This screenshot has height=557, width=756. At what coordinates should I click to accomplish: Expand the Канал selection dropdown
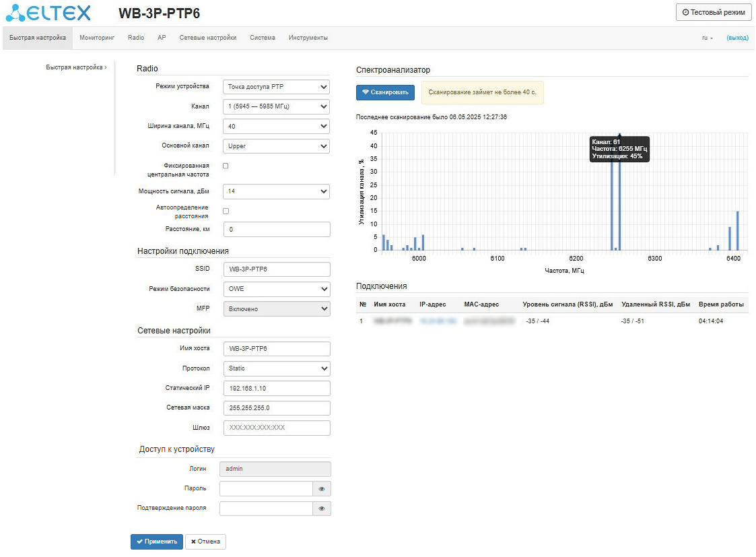(x=276, y=106)
